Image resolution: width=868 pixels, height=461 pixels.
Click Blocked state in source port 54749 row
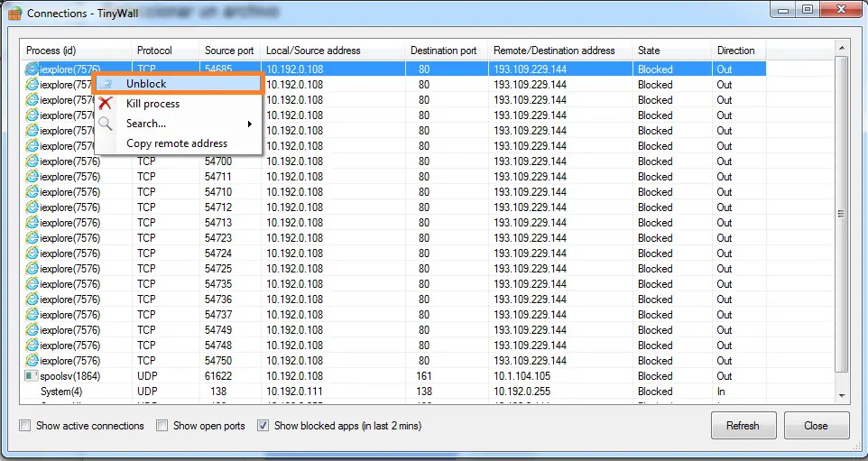[x=655, y=330]
